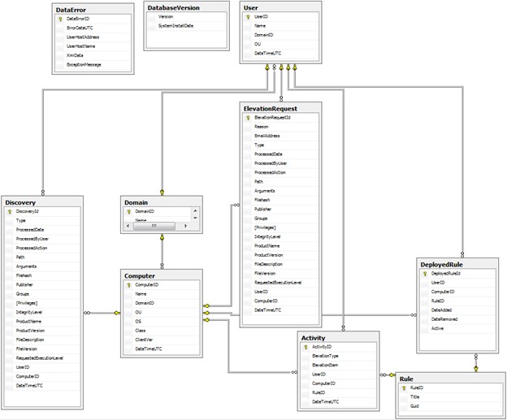The width and height of the screenshot is (507, 420).
Task: Select the OU column in User table
Action: 281,44
